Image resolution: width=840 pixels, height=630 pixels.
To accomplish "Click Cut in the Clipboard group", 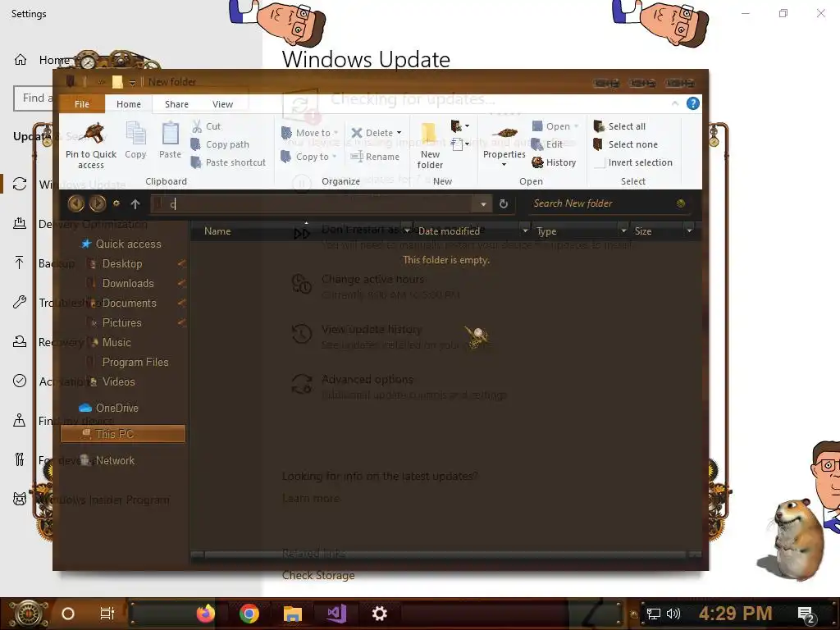I will pyautogui.click(x=206, y=126).
